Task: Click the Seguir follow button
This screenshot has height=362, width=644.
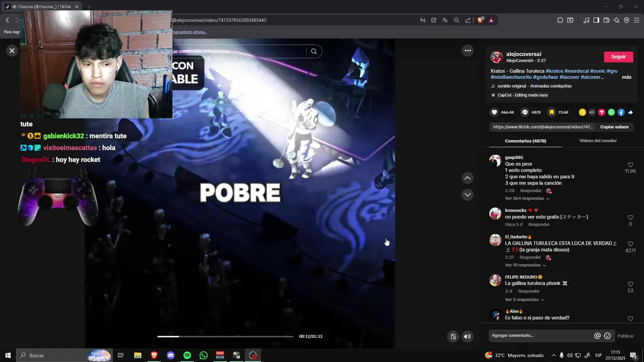Action: pyautogui.click(x=618, y=57)
